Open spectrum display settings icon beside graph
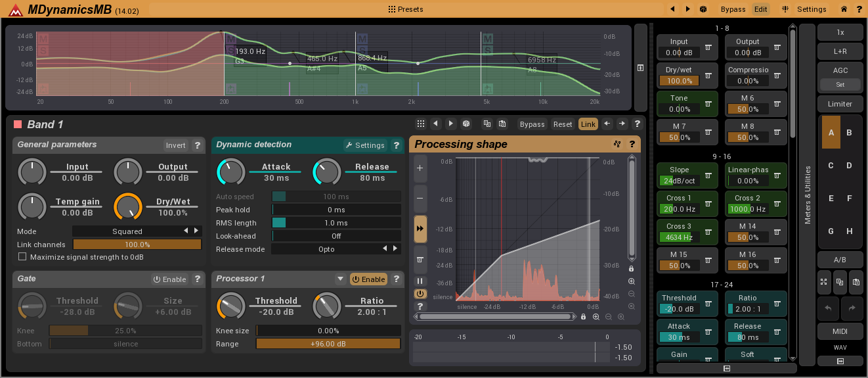Image resolution: width=868 pixels, height=378 pixels. [640, 68]
